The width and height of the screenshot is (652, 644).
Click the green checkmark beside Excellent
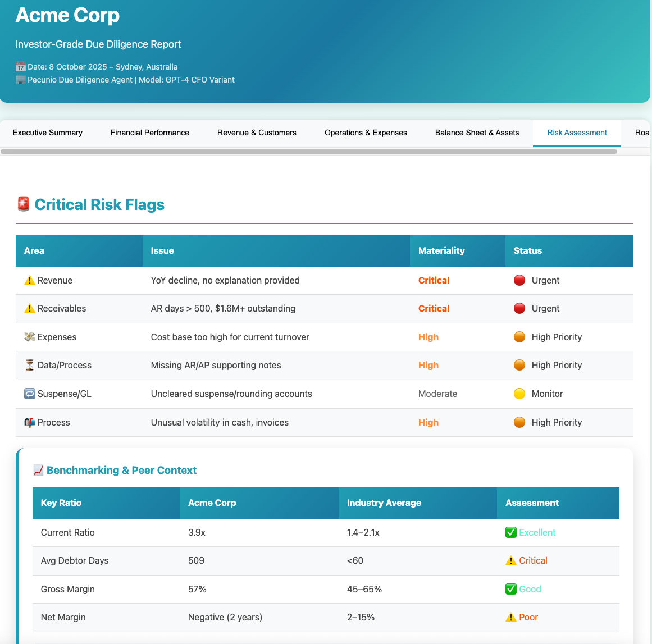510,533
